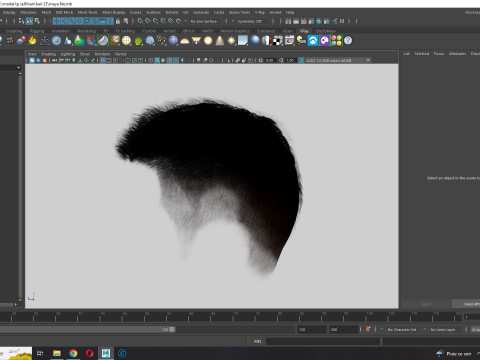Toggle snap to curves magnet icon
Screen dimensions: 480x360
pyautogui.click(x=148, y=21)
